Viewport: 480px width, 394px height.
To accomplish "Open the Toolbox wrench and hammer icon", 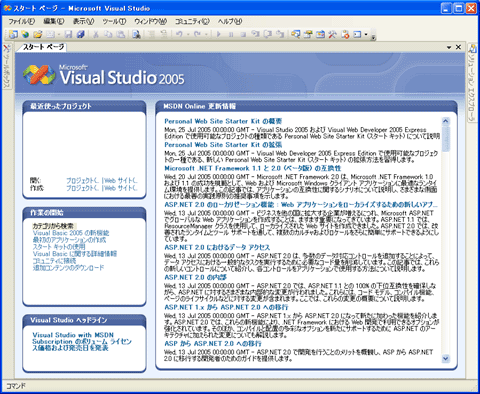I will coord(332,34).
